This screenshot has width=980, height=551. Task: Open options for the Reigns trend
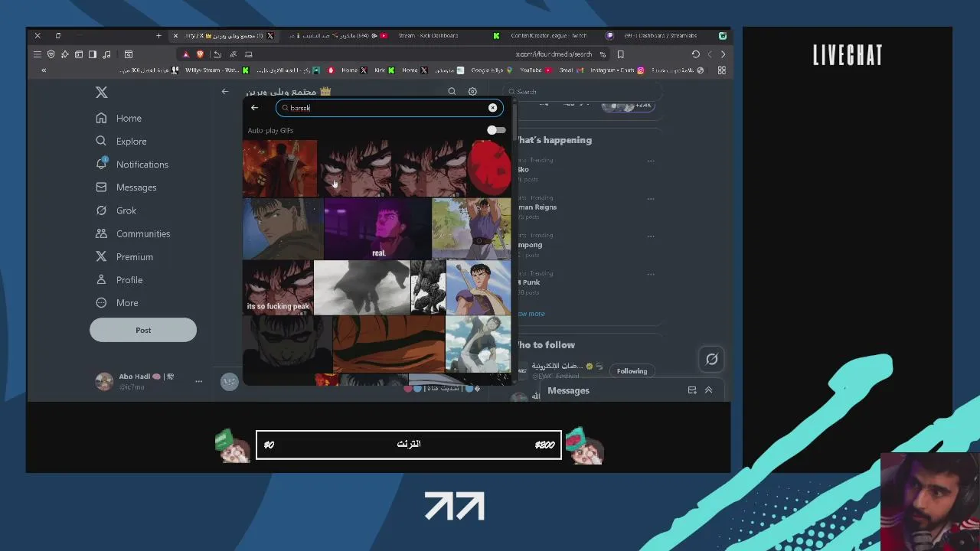tap(651, 199)
